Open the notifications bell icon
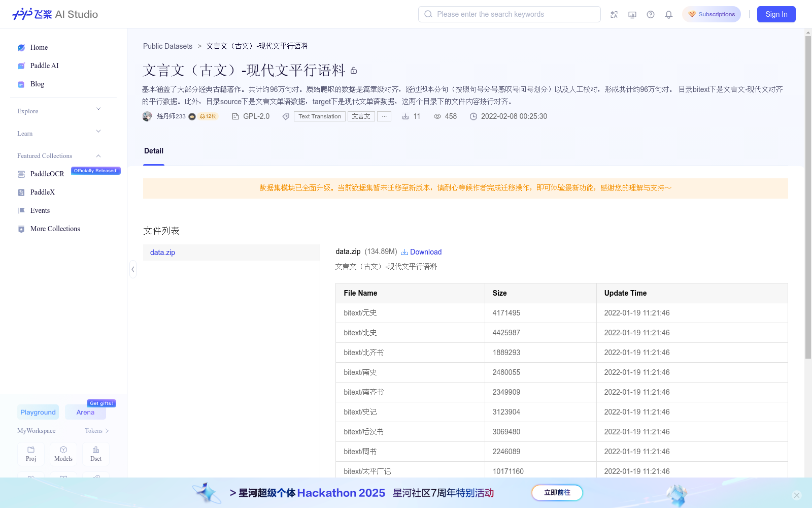 click(x=669, y=14)
